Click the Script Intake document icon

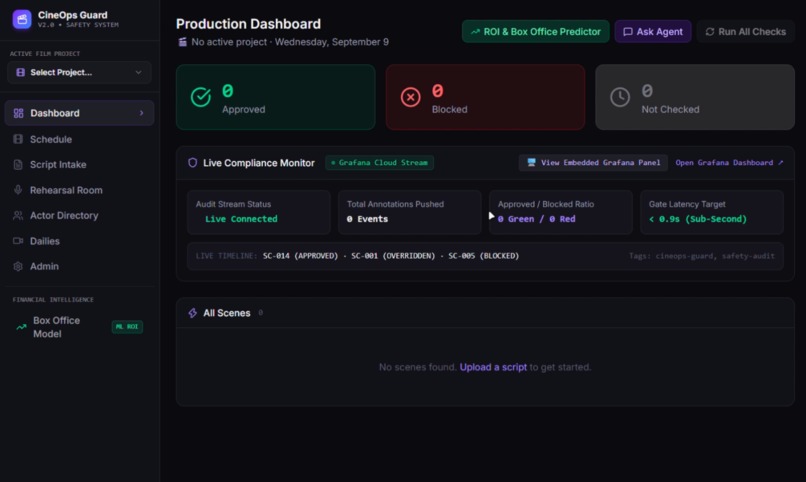point(18,164)
